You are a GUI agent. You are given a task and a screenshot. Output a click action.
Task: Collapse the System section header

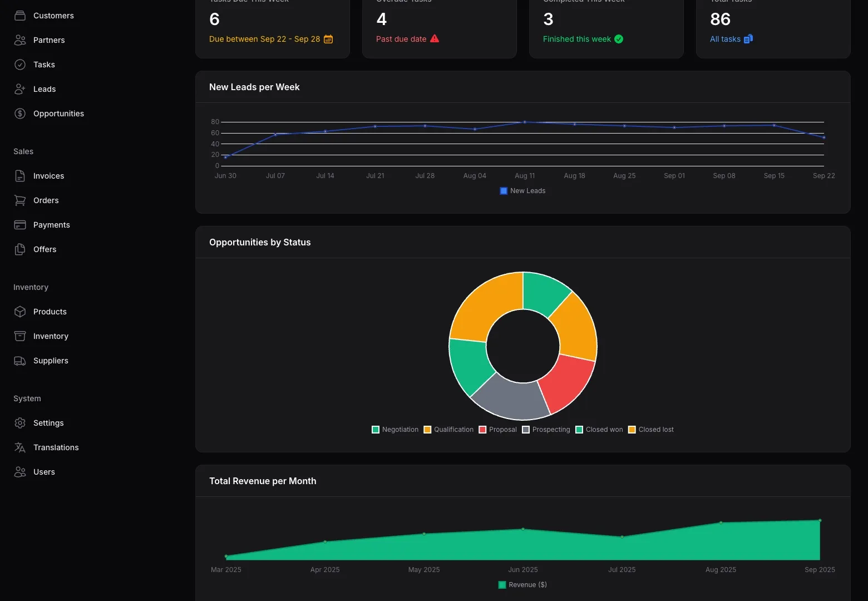click(x=27, y=398)
